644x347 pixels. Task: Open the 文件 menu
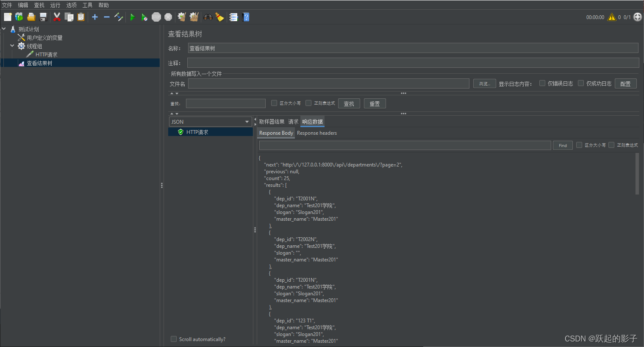click(7, 5)
